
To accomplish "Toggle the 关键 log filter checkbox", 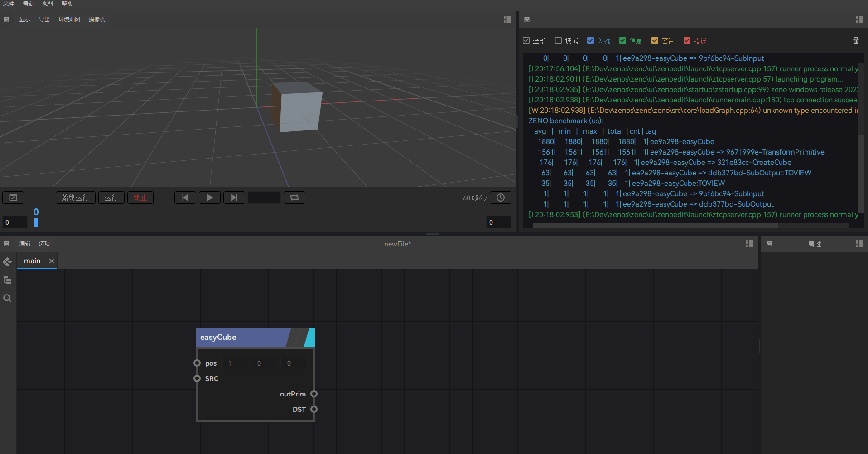I will 590,41.
